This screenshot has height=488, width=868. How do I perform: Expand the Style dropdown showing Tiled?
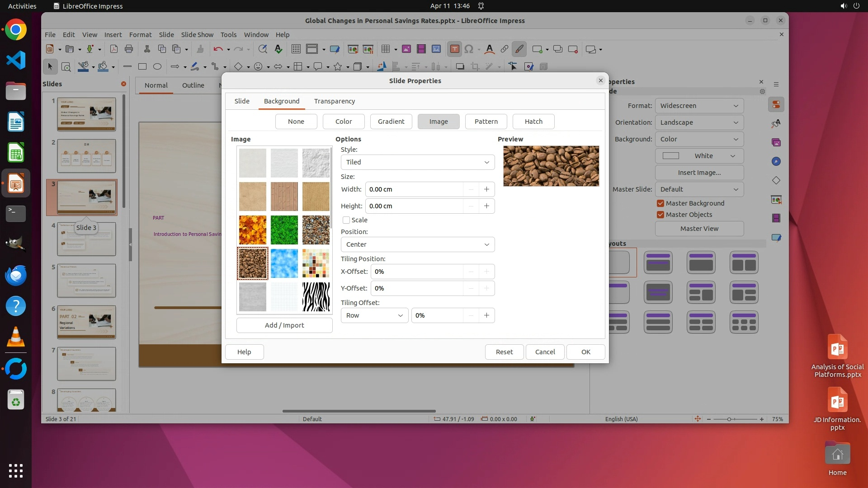tap(417, 162)
